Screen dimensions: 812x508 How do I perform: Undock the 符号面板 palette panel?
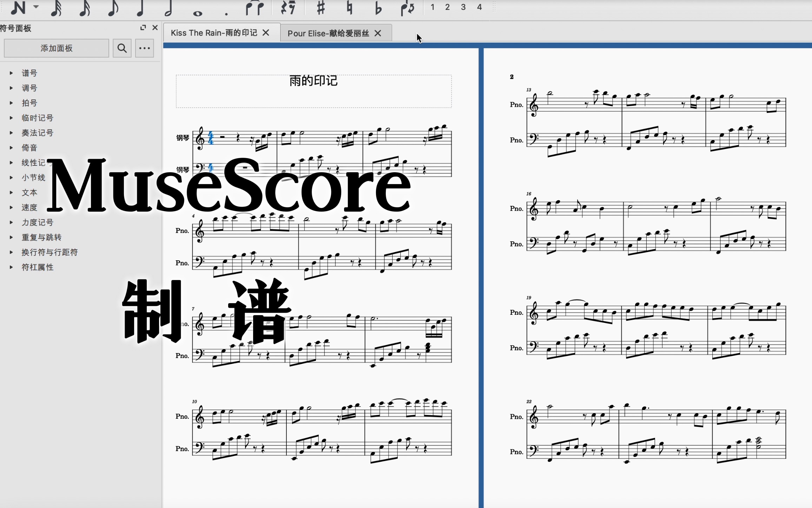point(143,27)
